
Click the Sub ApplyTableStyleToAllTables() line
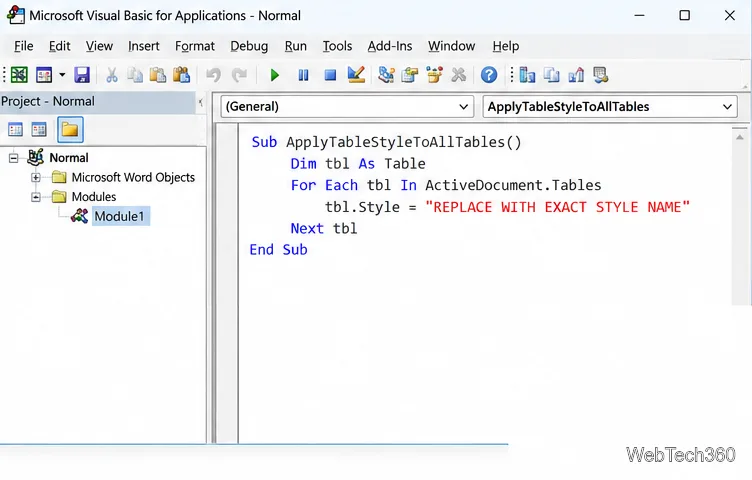(x=386, y=142)
